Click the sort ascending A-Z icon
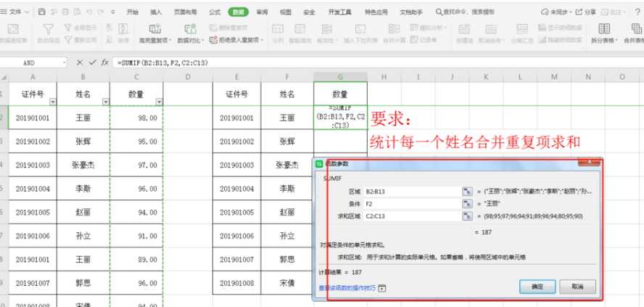This screenshot has height=307, width=644. [x=109, y=27]
